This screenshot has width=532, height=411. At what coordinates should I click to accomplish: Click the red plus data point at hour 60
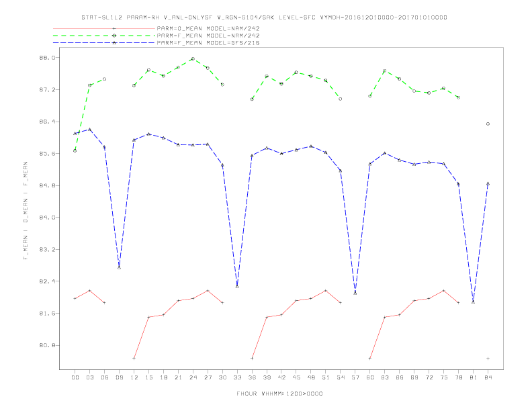pyautogui.click(x=370, y=359)
